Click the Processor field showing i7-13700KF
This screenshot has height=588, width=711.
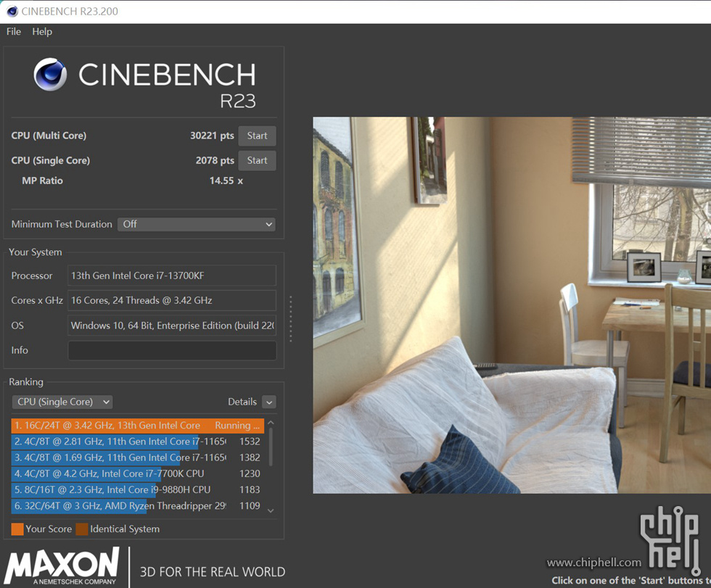[172, 276]
